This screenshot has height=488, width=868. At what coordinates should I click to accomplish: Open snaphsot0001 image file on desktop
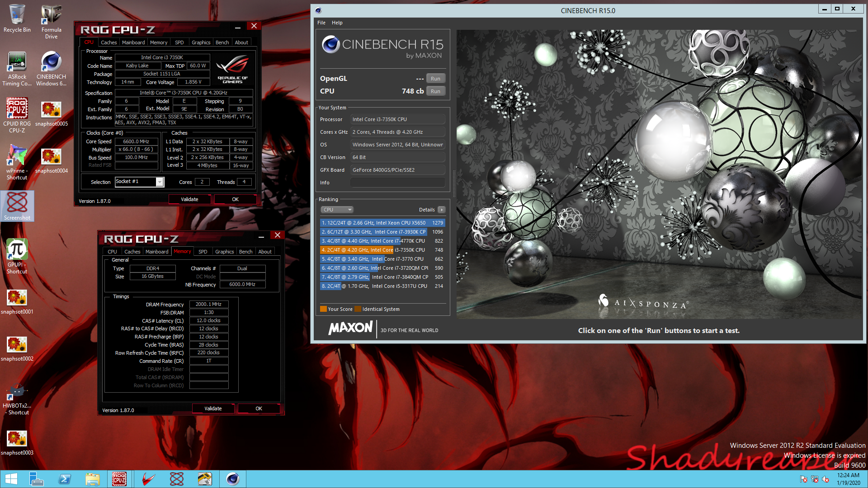(x=17, y=302)
